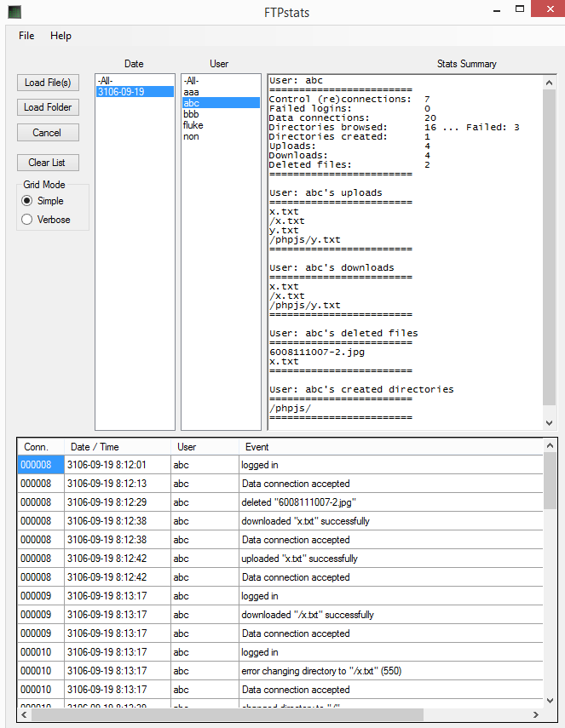Select -All- in the User list
565x728 pixels.
click(191, 81)
